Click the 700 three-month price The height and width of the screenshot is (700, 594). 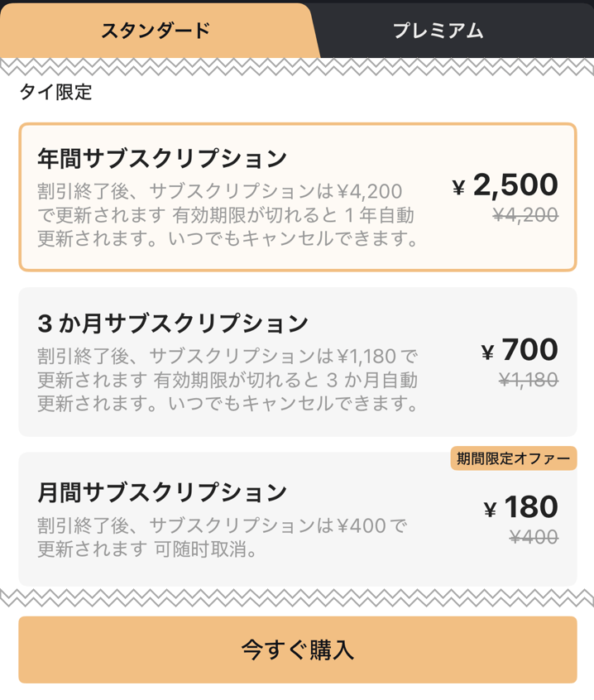coord(529,350)
